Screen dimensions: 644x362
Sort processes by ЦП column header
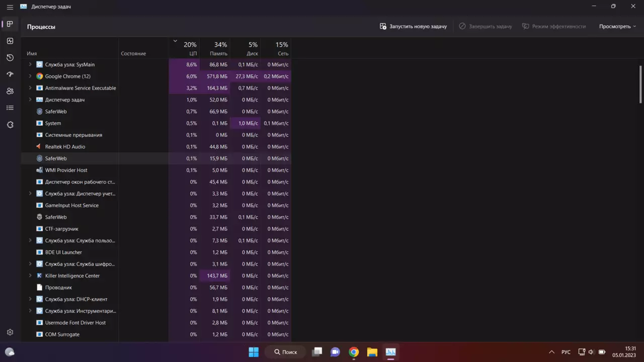(189, 49)
